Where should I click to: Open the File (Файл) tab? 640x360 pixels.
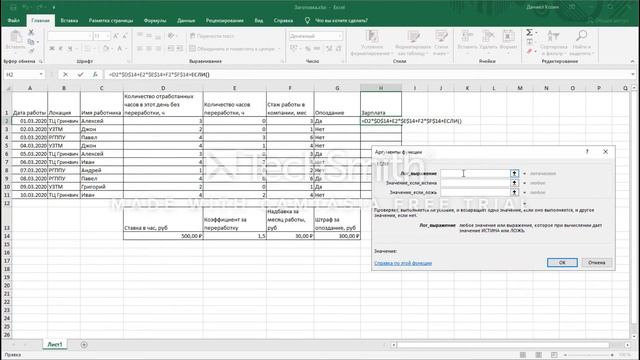(x=13, y=20)
